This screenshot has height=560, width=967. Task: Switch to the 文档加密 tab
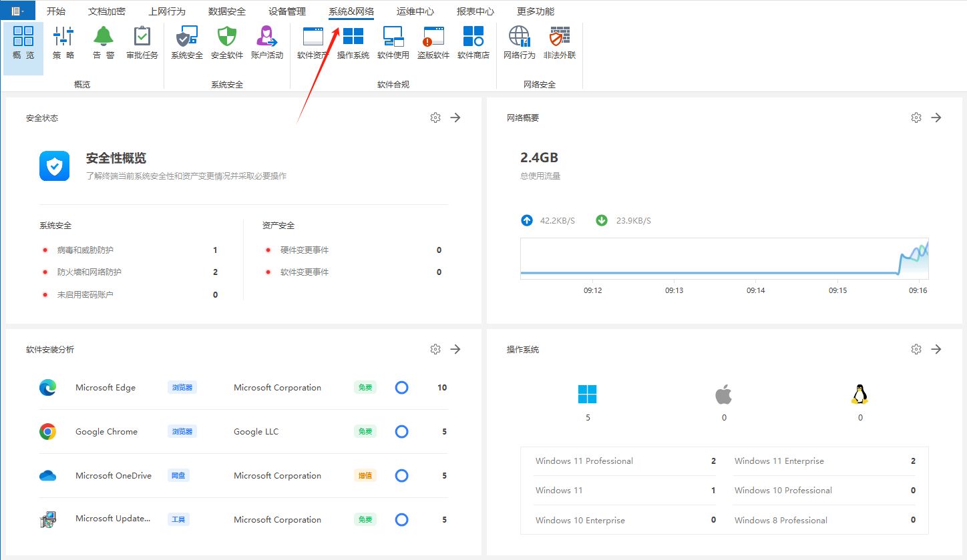click(107, 11)
